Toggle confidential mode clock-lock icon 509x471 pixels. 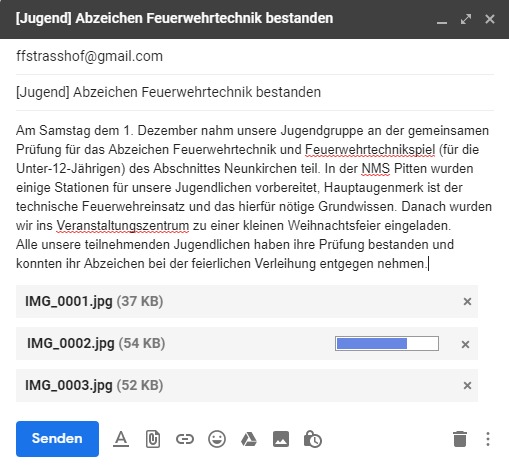[x=313, y=439]
